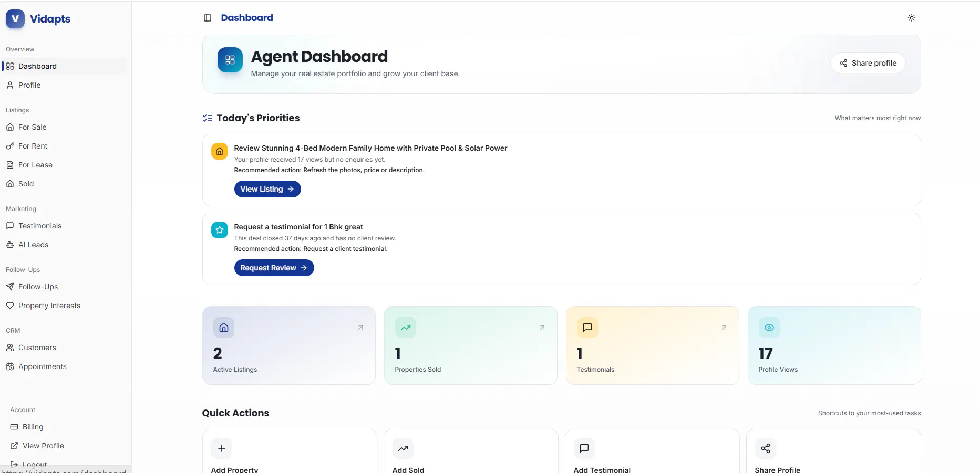
Task: Click the Share Profile quick action icon
Action: pos(766,448)
